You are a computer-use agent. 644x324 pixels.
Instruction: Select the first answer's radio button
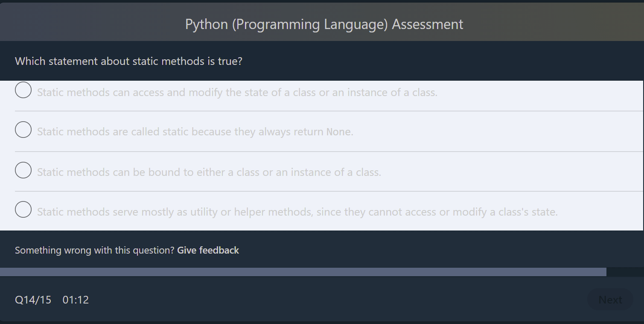point(23,90)
